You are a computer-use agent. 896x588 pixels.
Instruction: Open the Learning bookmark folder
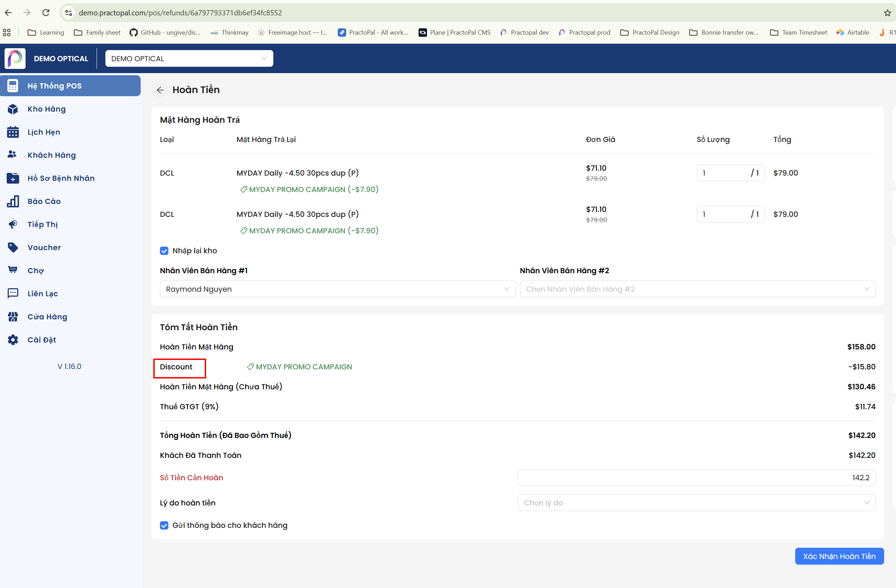click(46, 32)
